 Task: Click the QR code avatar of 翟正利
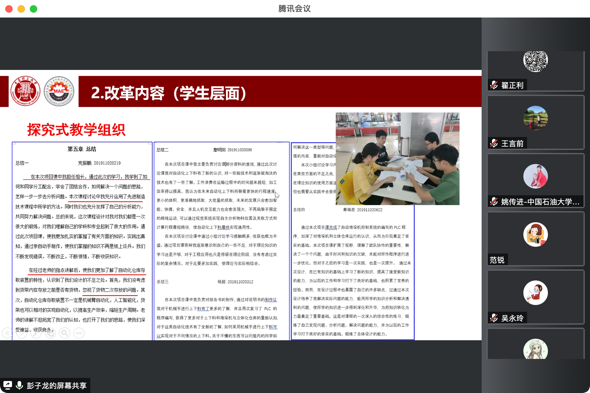(x=535, y=61)
